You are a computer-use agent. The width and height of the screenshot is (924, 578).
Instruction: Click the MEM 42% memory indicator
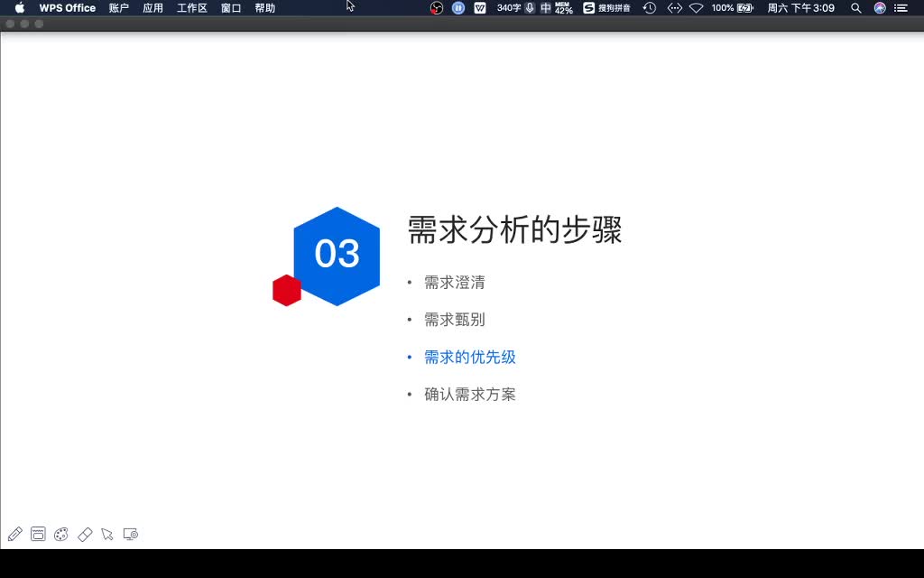tap(563, 7)
